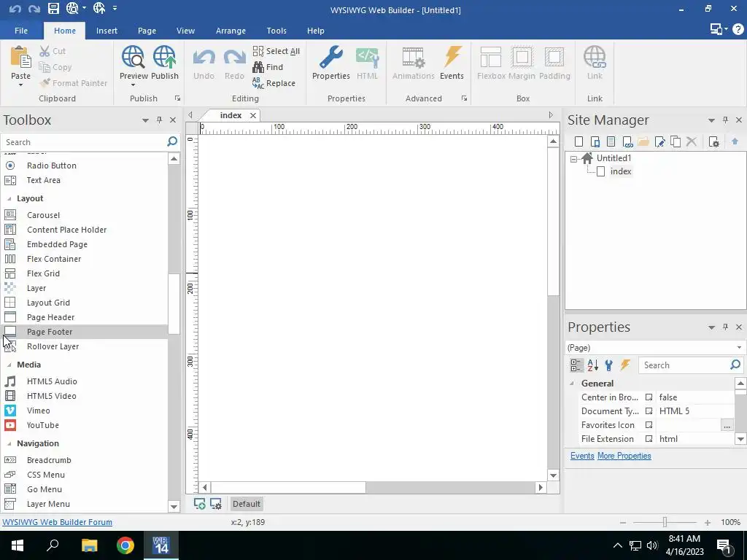
Task: Open Paste dropdown arrow
Action: tap(20, 85)
